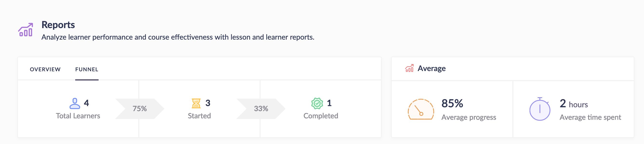Click the Average time spent label
644x144 pixels.
[590, 117]
